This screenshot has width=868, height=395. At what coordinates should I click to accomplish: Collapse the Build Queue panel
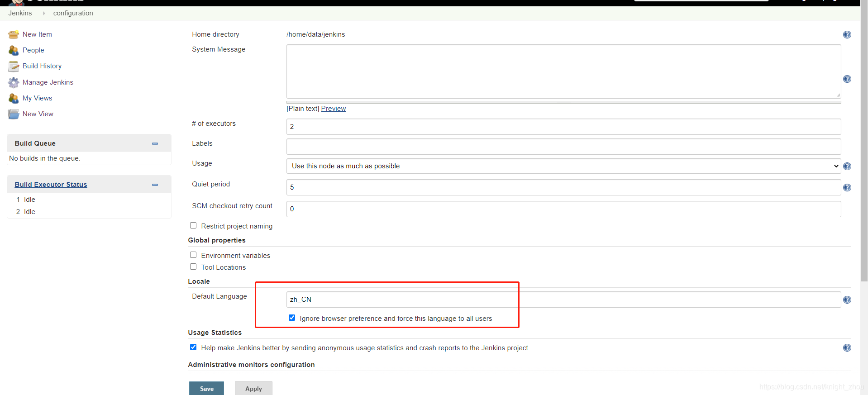click(155, 143)
